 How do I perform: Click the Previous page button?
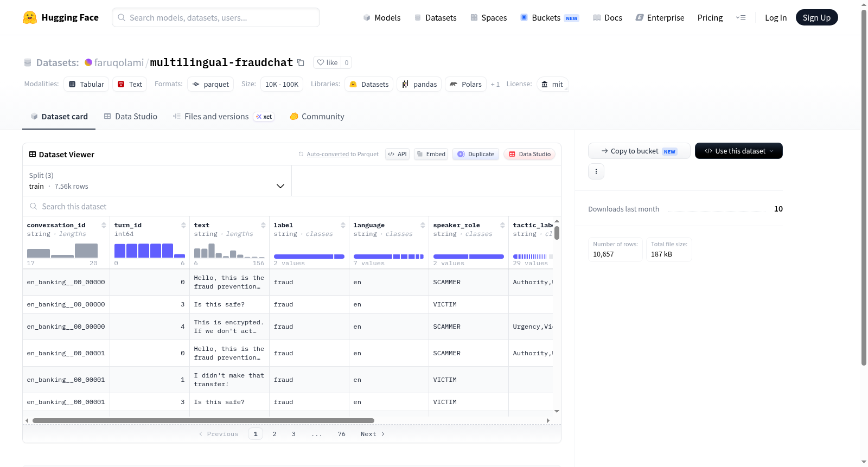(219, 434)
